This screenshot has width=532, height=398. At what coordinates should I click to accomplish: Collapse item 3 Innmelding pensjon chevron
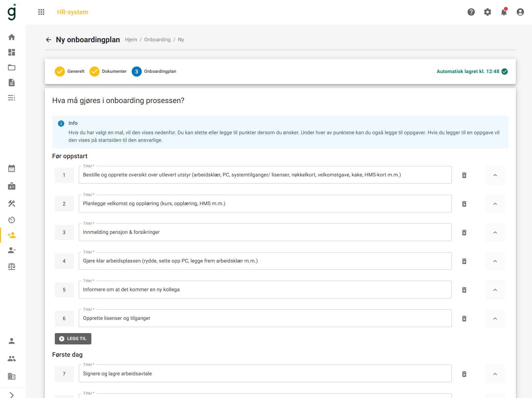pyautogui.click(x=495, y=233)
